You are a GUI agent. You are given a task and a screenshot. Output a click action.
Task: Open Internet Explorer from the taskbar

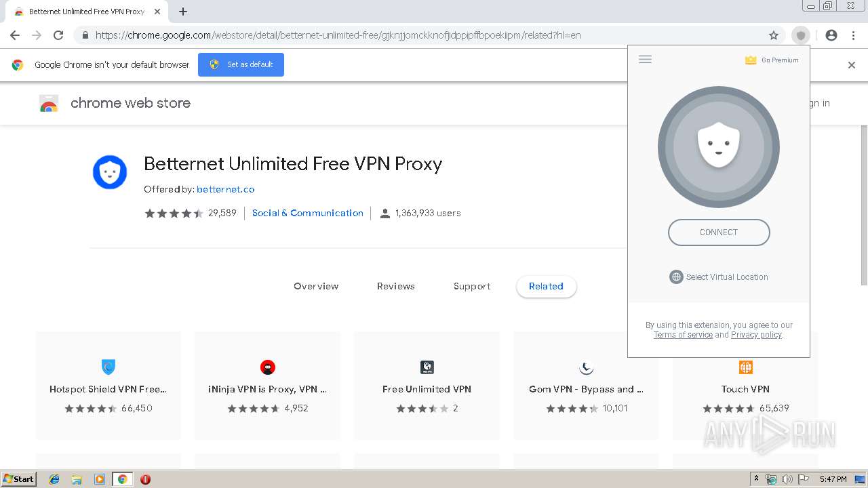click(x=54, y=479)
